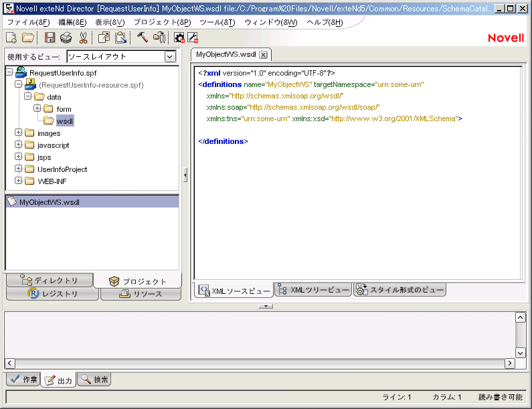Switch to the レジストリ tab

pyautogui.click(x=53, y=294)
